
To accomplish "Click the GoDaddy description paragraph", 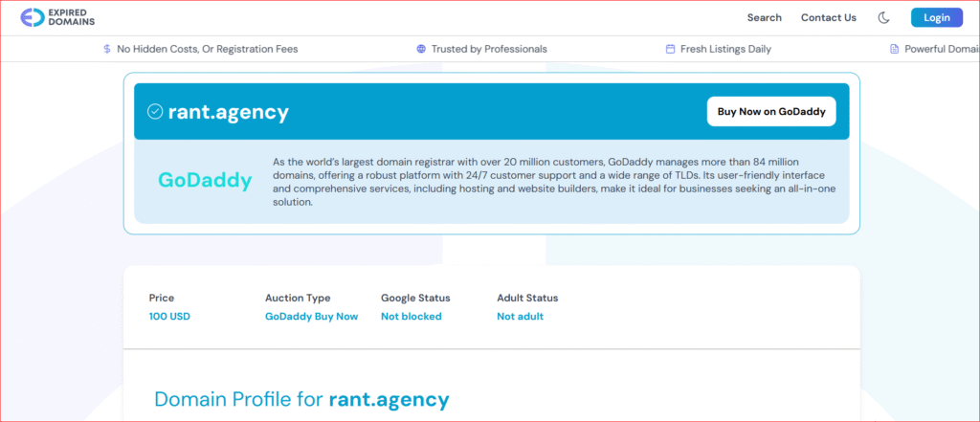I will pos(554,182).
